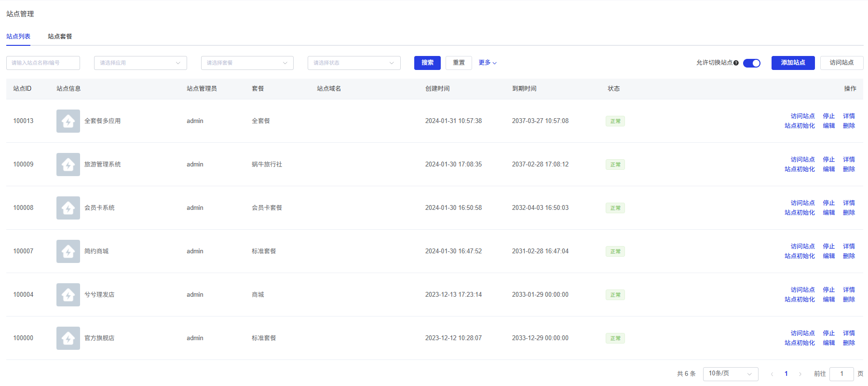Click the site icon for 会员卡系统

click(x=68, y=208)
